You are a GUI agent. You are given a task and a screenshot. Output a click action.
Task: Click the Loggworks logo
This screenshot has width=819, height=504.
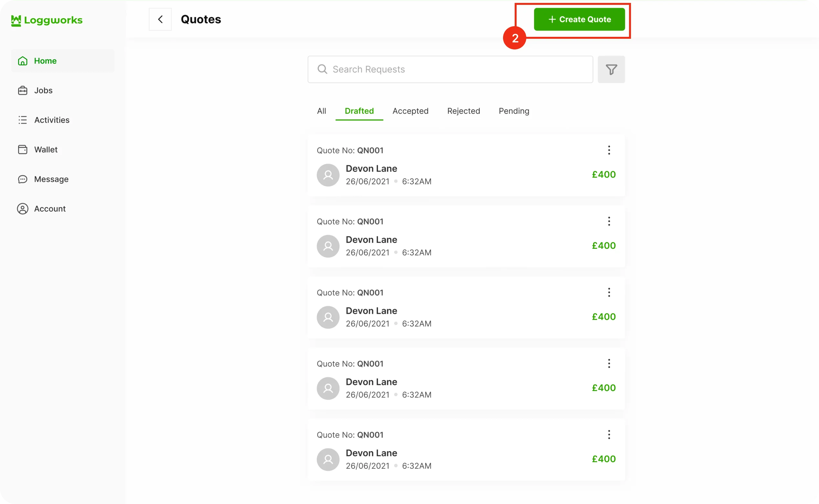pos(47,20)
